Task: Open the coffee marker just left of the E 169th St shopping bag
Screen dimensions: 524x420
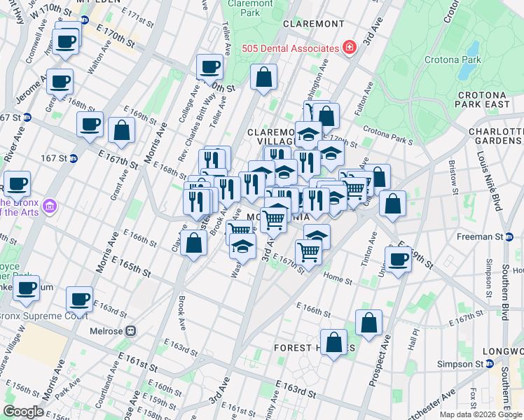Action: pos(90,125)
